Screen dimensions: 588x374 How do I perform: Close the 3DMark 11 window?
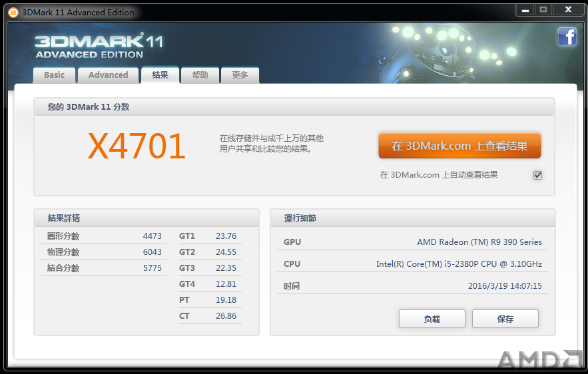pyautogui.click(x=568, y=10)
